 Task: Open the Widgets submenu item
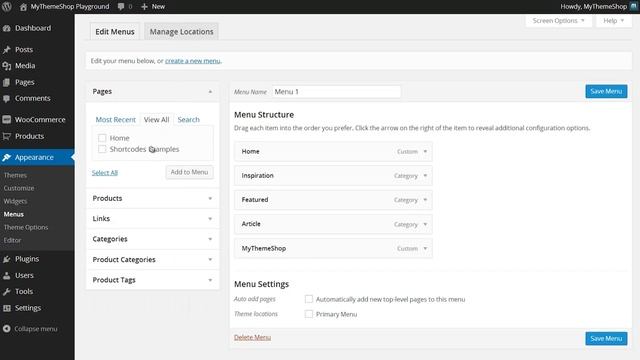[x=15, y=201]
